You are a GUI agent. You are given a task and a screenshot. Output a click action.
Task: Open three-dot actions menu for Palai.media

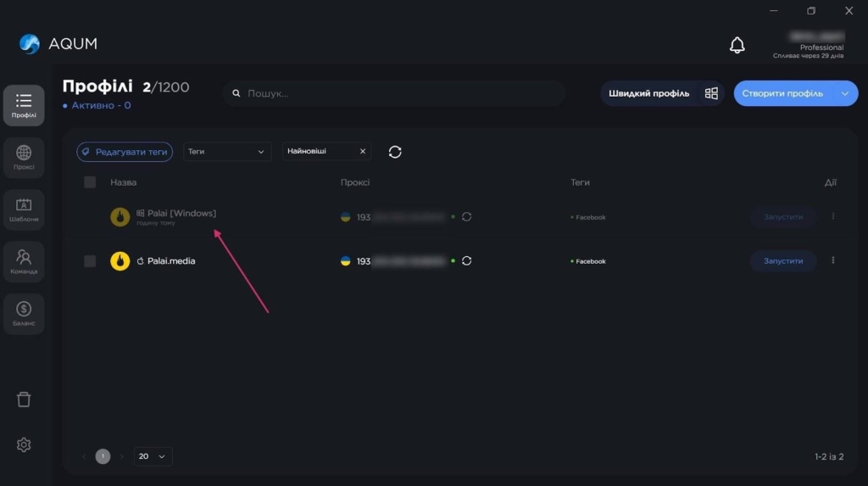click(x=832, y=260)
